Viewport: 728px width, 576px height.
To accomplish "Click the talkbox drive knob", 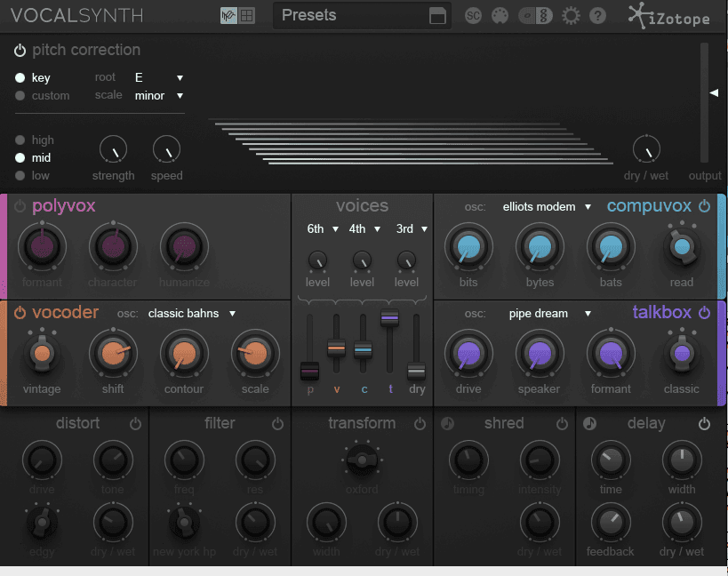I will click(469, 353).
